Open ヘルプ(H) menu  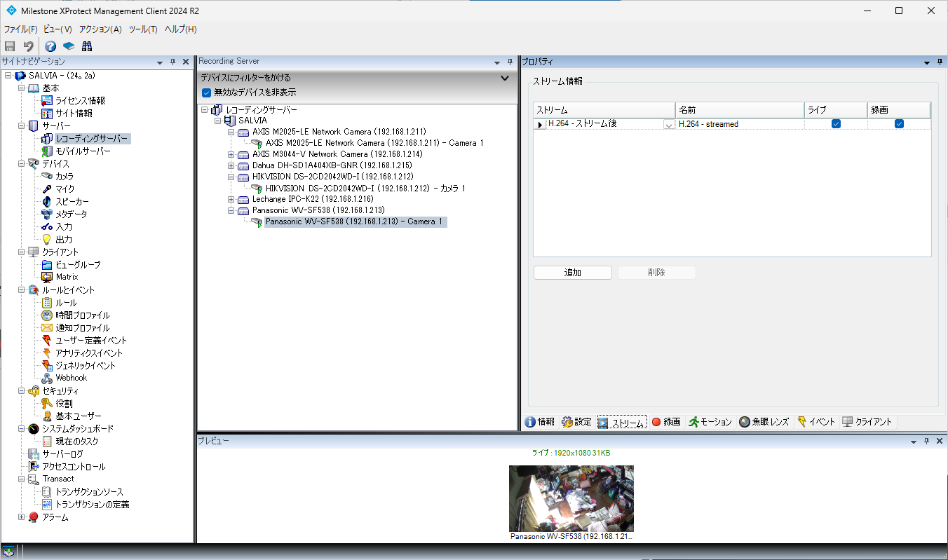[x=180, y=29]
